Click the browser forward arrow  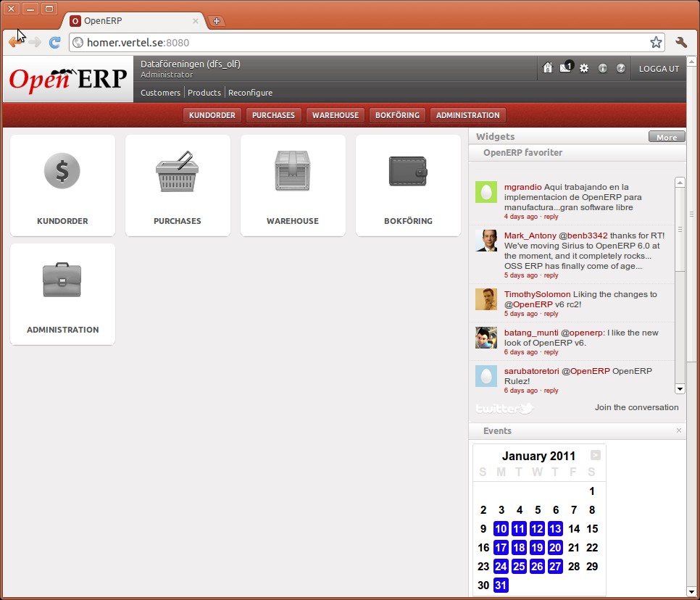point(35,43)
